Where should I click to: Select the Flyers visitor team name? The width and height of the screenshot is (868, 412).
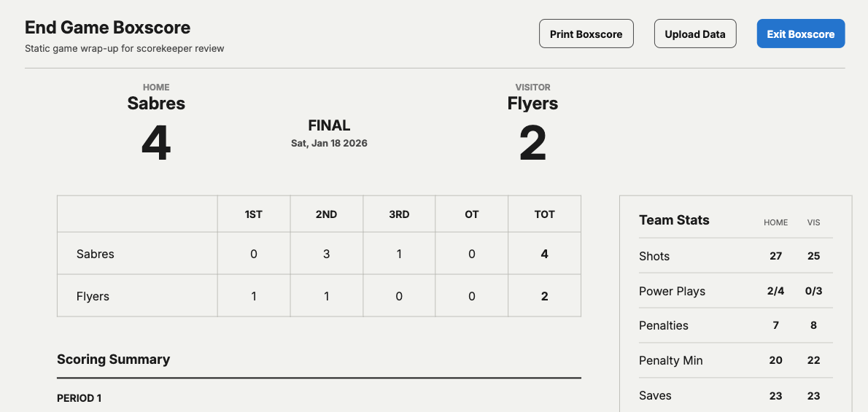(532, 103)
